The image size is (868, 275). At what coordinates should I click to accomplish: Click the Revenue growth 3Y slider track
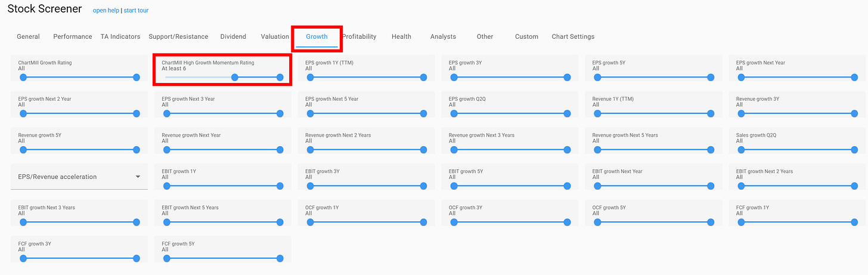(797, 114)
